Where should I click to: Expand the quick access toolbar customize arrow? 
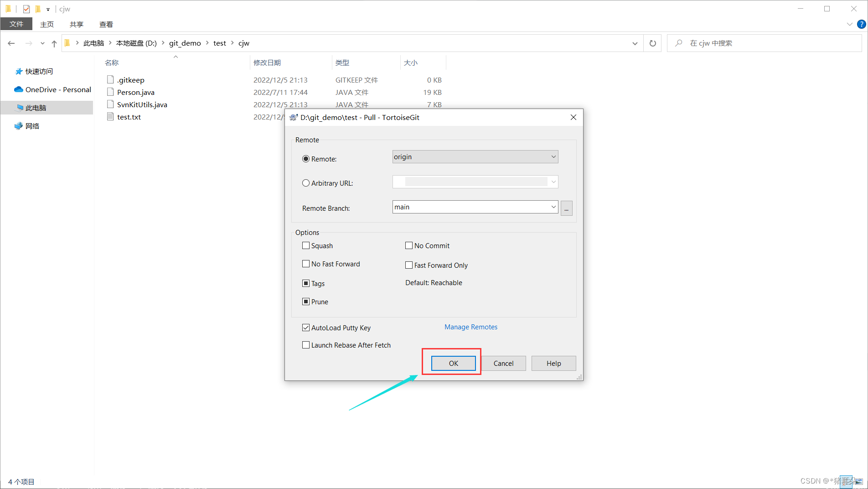[x=47, y=9]
